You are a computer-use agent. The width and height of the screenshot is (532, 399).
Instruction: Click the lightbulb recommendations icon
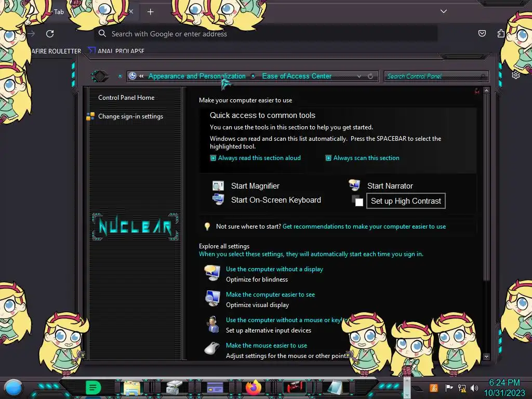point(207,227)
